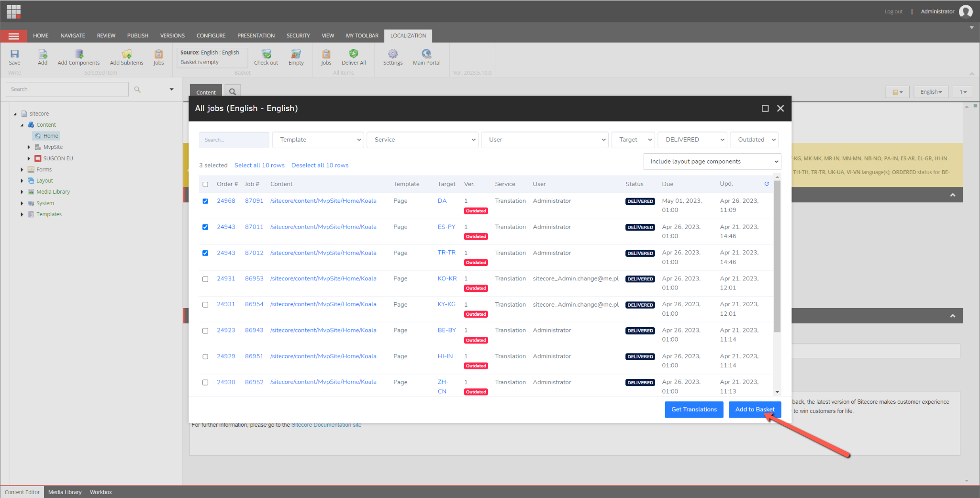The width and height of the screenshot is (980, 498).
Task: Uncheck the DA job row checkbox
Action: (x=205, y=201)
